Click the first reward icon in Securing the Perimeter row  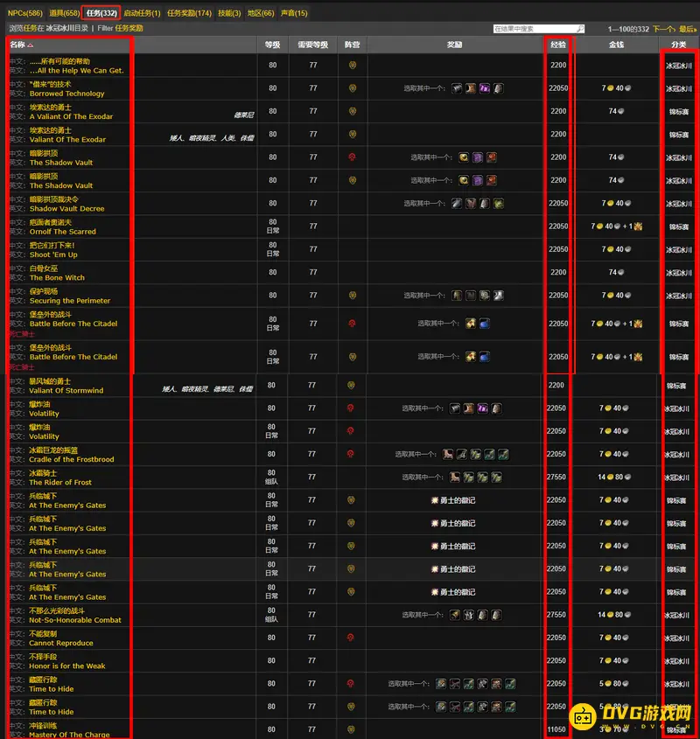[456, 296]
